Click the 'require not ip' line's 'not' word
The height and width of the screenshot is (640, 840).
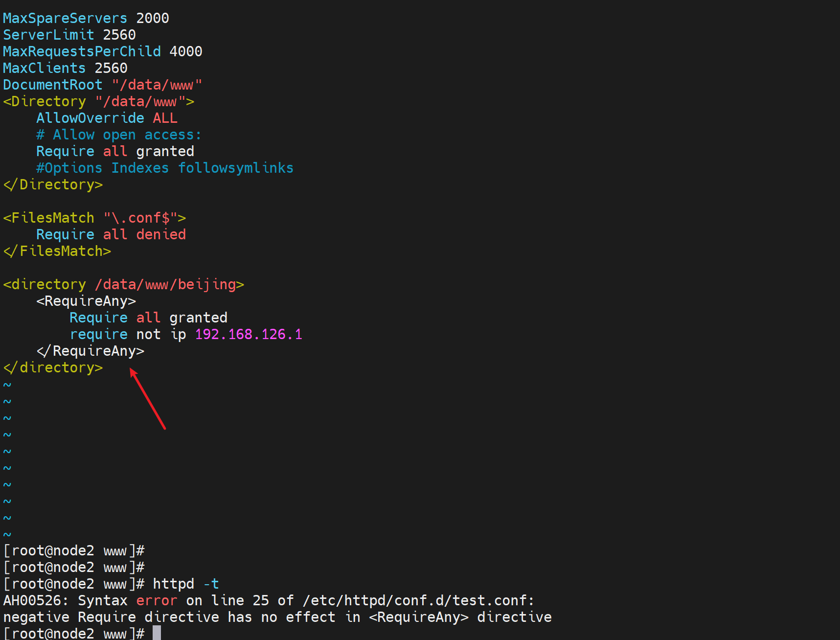pos(148,334)
